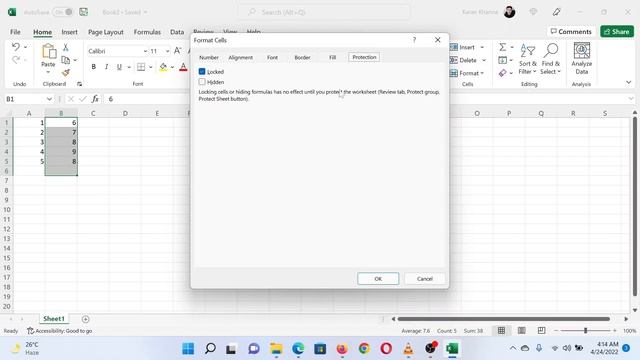Expand the Undo history dropdown
640x360 pixels.
(x=25, y=47)
